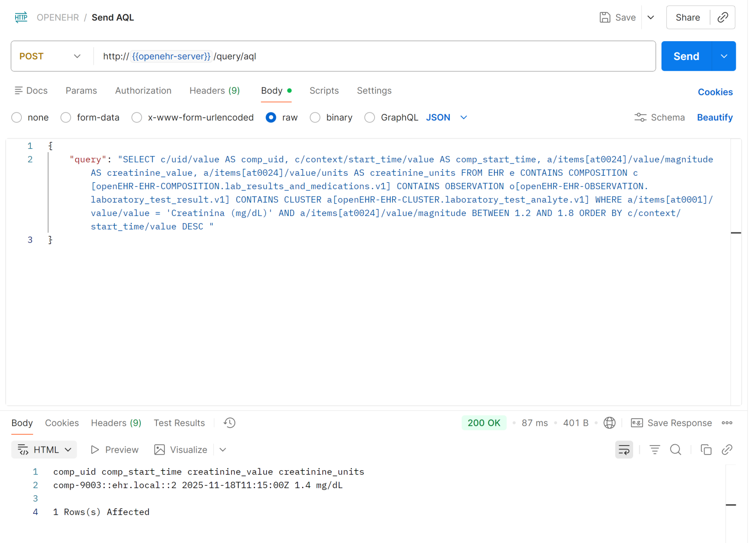Open the POST method dropdown
This screenshot has height=543, width=756.
(50, 56)
